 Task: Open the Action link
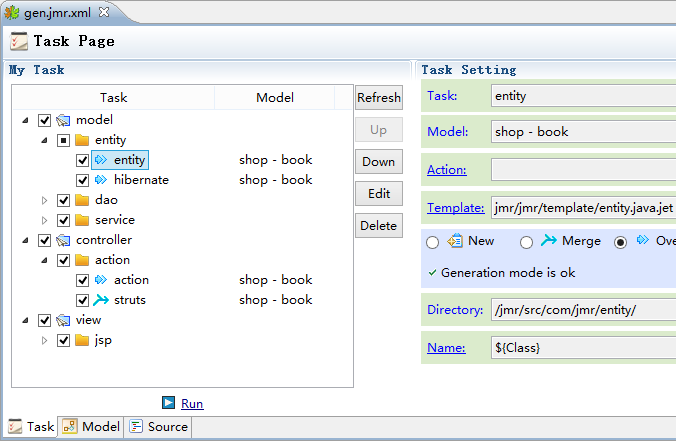pyautogui.click(x=447, y=170)
